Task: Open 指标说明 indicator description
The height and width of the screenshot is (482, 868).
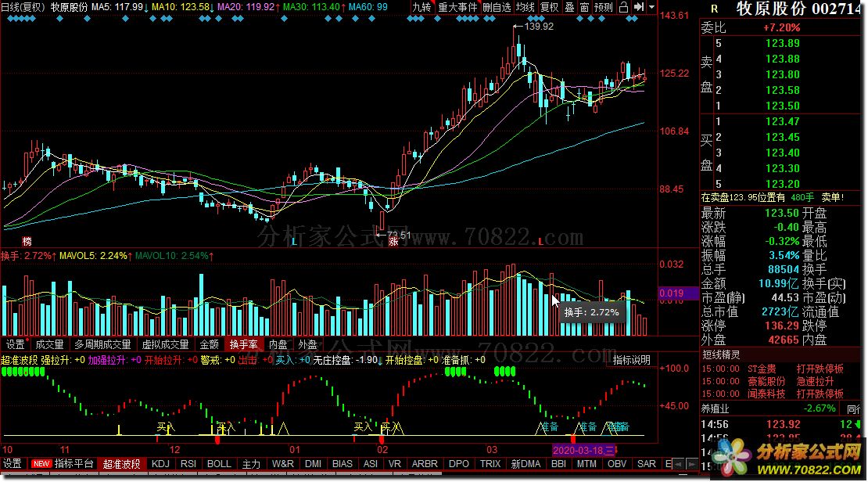Action: (631, 360)
